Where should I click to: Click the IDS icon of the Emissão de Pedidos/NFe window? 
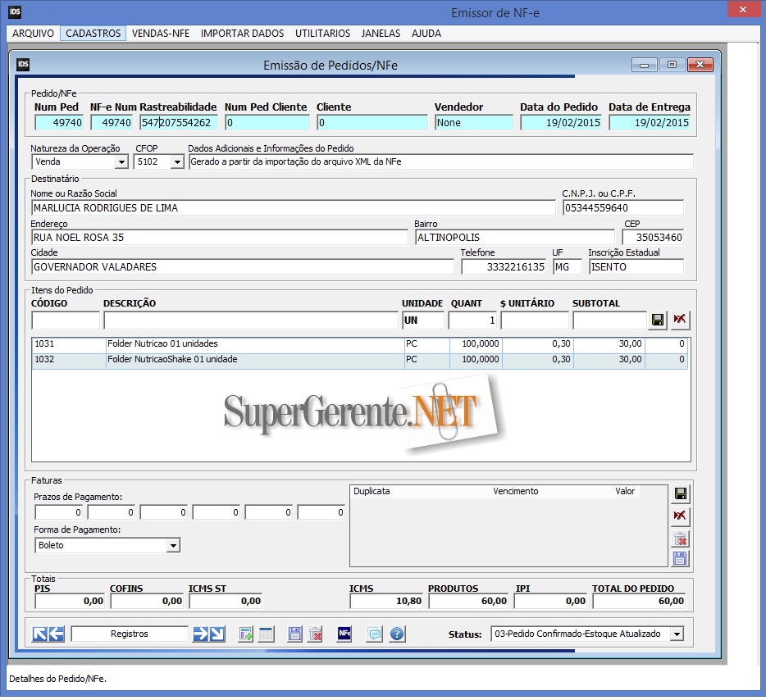coord(24,65)
